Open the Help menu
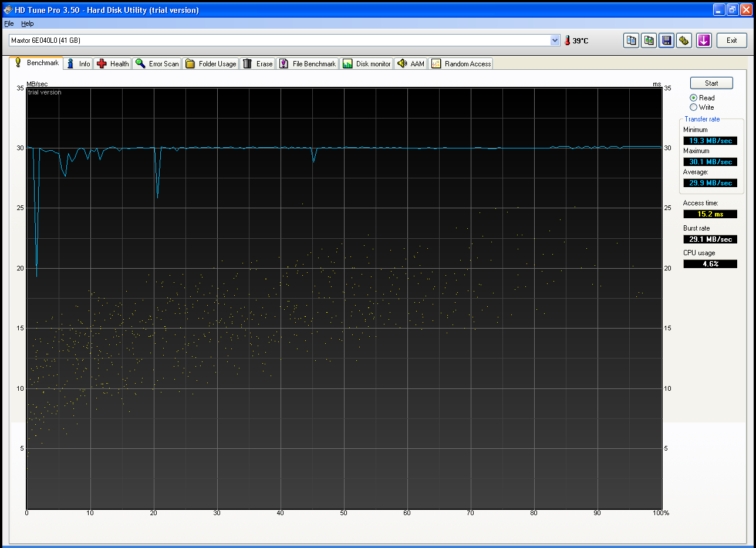 point(28,23)
